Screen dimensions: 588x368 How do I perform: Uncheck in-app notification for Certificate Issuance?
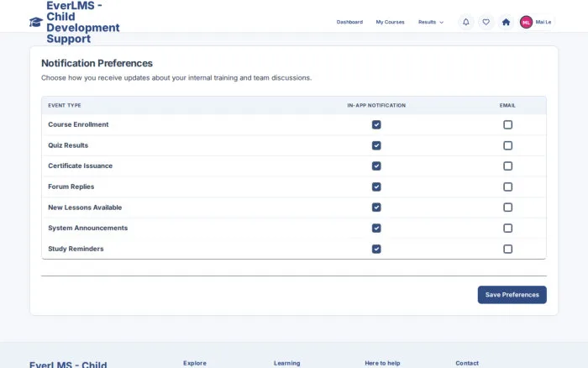tap(376, 166)
